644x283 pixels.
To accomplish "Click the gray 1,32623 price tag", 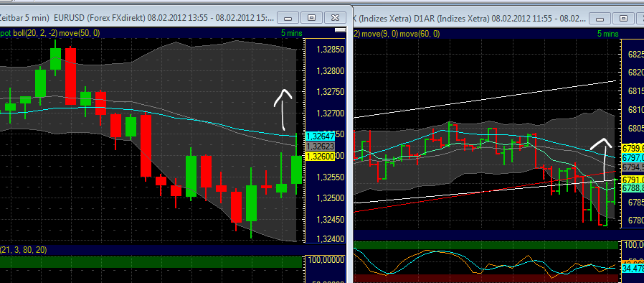I will tap(320, 146).
